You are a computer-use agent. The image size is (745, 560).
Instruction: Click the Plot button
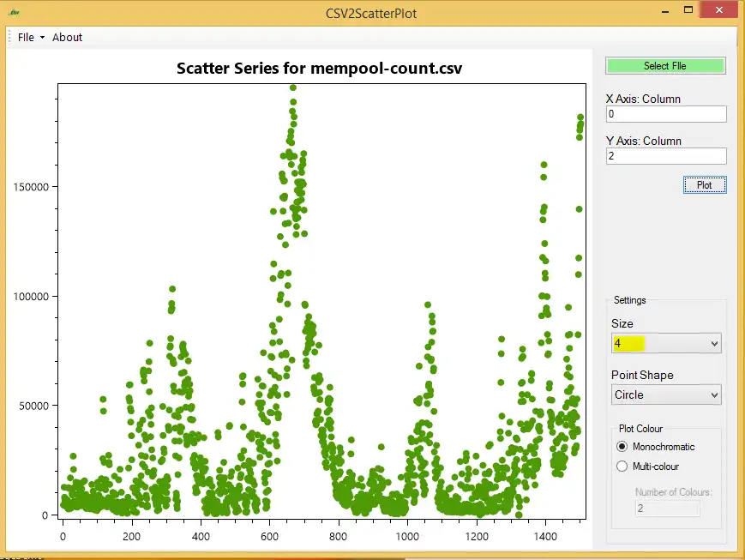(x=704, y=185)
